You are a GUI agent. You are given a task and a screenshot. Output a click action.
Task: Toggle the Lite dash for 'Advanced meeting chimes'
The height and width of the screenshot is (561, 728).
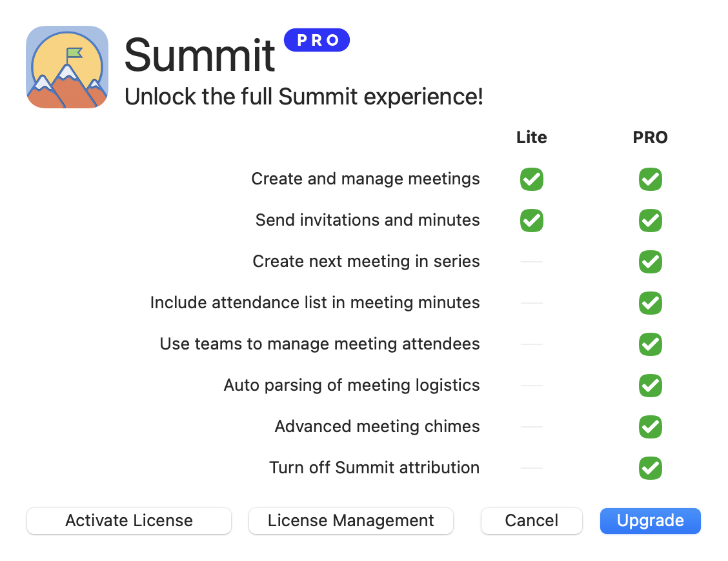pos(531,427)
